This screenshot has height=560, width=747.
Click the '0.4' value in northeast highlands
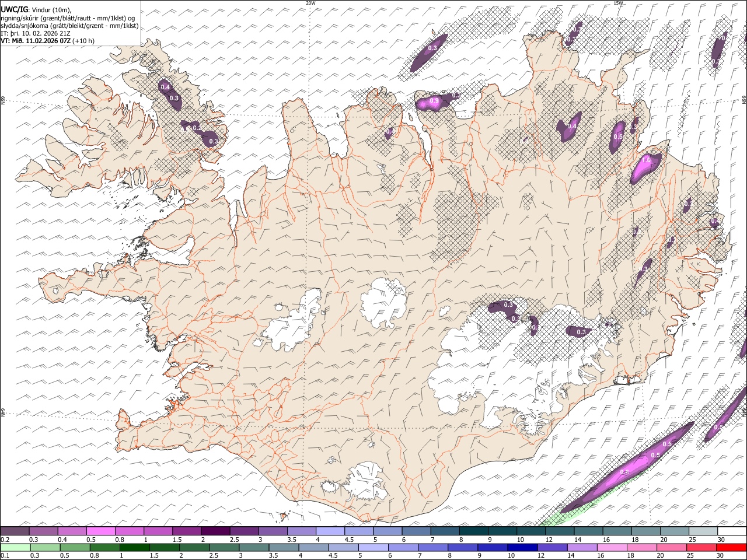point(573,126)
